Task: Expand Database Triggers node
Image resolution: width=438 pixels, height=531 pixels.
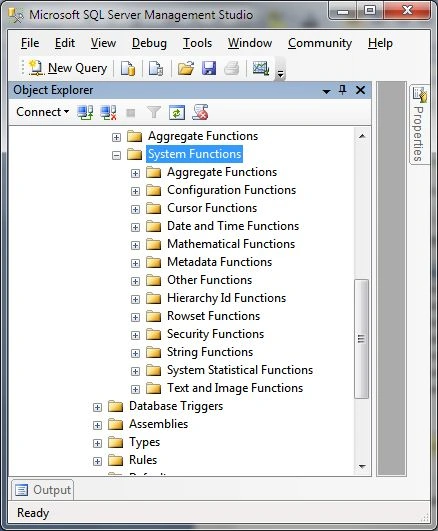Action: click(x=97, y=407)
